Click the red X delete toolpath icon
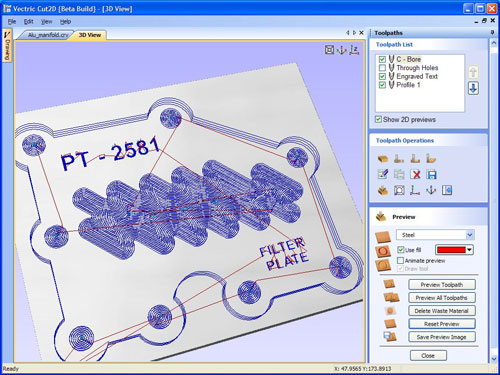The height and width of the screenshot is (375, 500). pyautogui.click(x=415, y=174)
